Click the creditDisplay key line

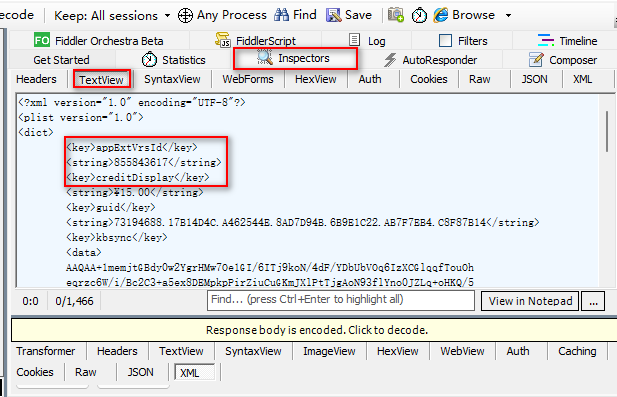(x=138, y=177)
